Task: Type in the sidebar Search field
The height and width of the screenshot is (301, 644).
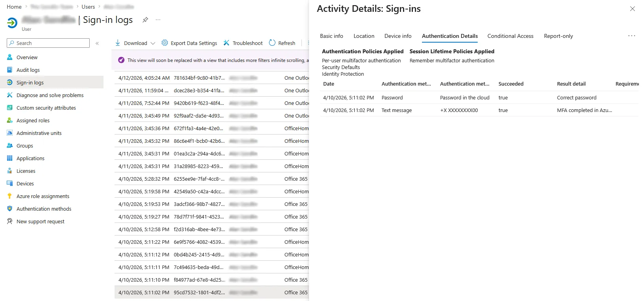Action: (51, 43)
